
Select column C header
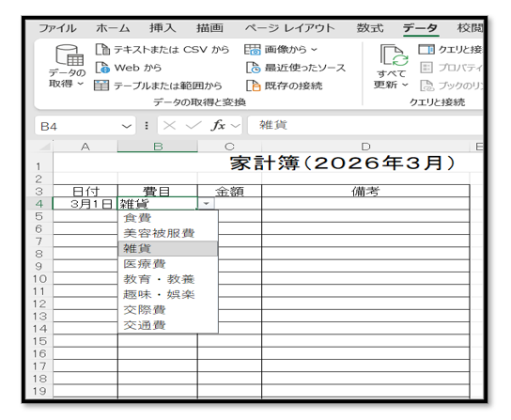coord(229,147)
